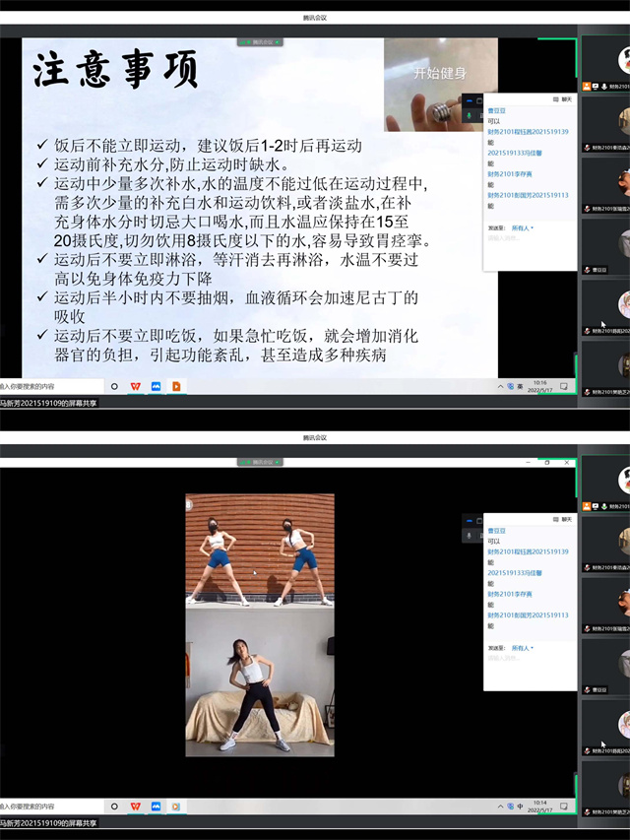The image size is (630, 840).
Task: Open the 所有人 recipient dropdown beside the slide
Action: (x=523, y=228)
